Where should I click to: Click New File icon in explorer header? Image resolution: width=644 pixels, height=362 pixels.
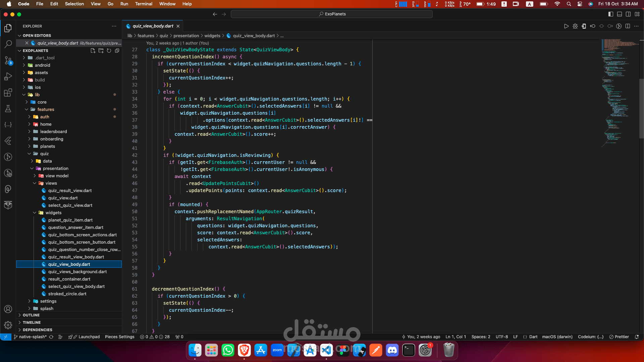pyautogui.click(x=93, y=51)
